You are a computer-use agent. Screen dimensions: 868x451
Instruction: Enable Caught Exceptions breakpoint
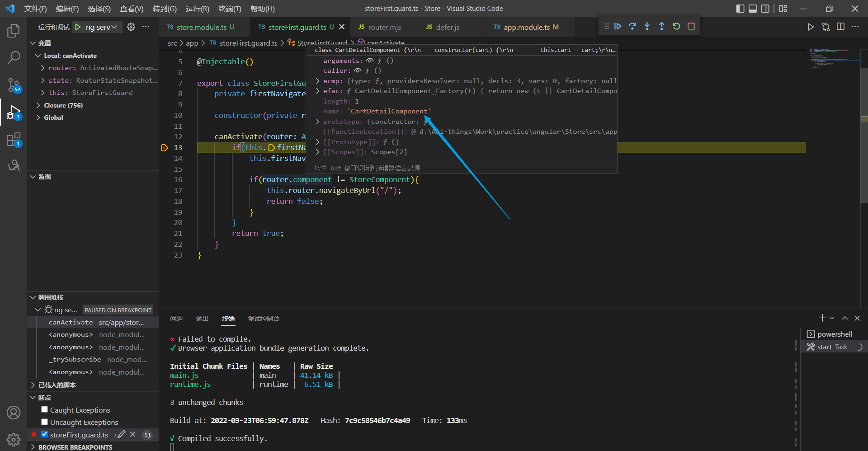coord(44,409)
